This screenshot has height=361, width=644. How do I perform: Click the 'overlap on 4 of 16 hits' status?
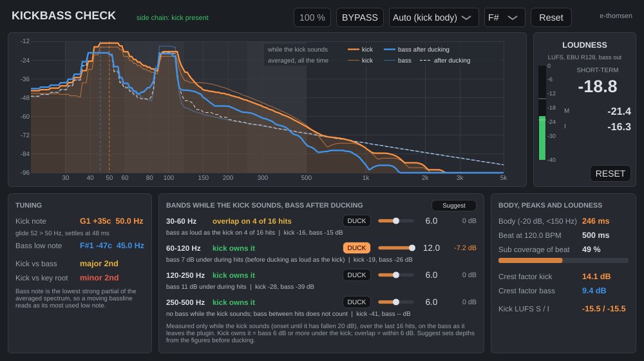pyautogui.click(x=252, y=221)
